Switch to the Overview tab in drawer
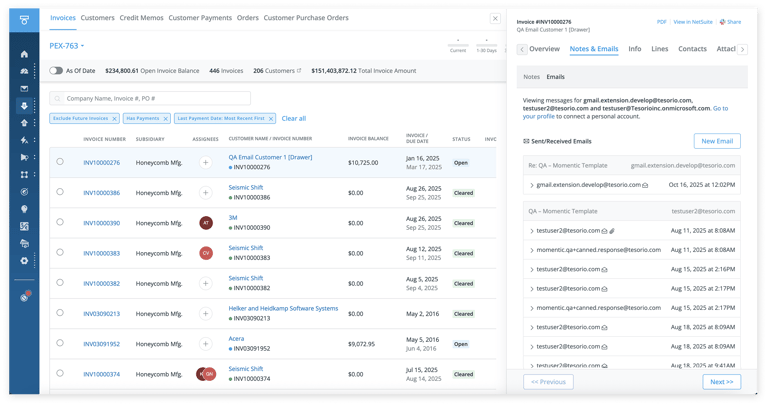768x406 pixels. coord(544,49)
